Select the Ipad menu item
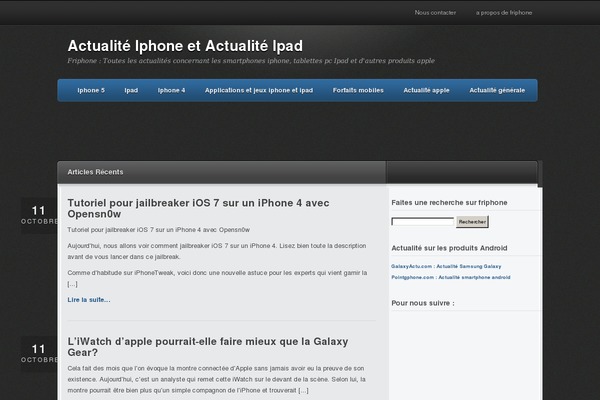 click(x=131, y=90)
